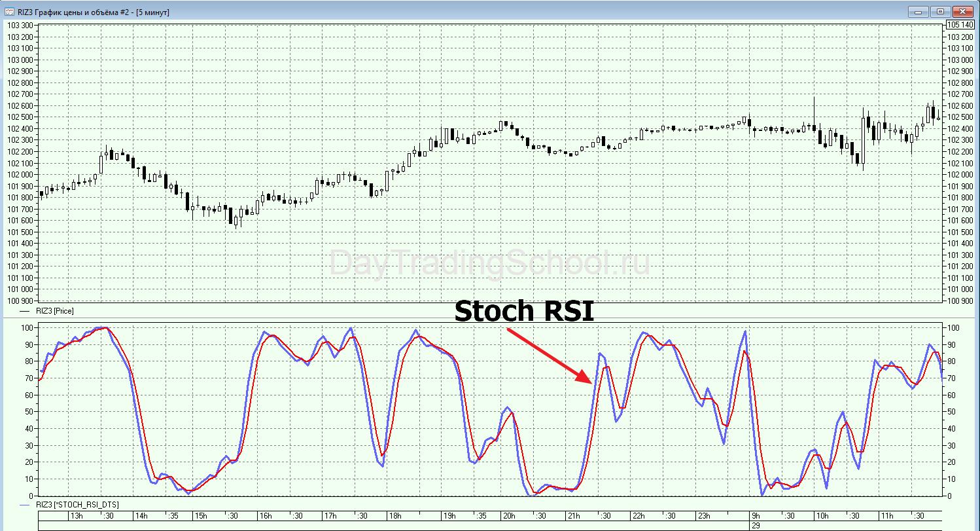Click the 23h mark on time axis
The image size is (980, 531).
click(703, 516)
